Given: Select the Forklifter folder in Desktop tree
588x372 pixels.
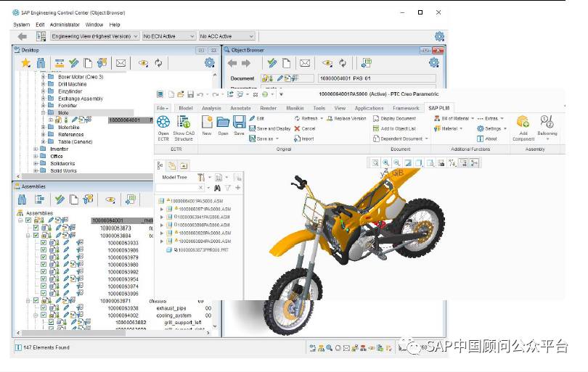Looking at the screenshot, I should pos(68,106).
